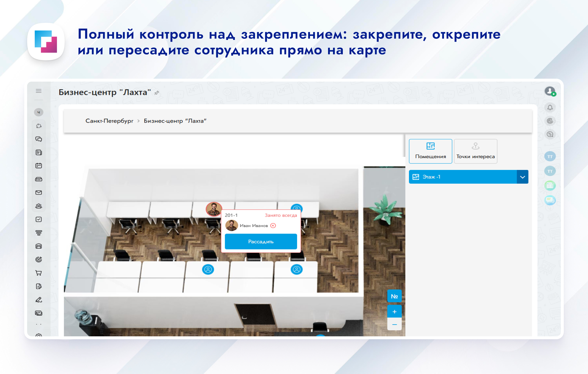588x374 pixels.
Task: Open the shopping cart icon in the sidebar
Action: coord(39,273)
